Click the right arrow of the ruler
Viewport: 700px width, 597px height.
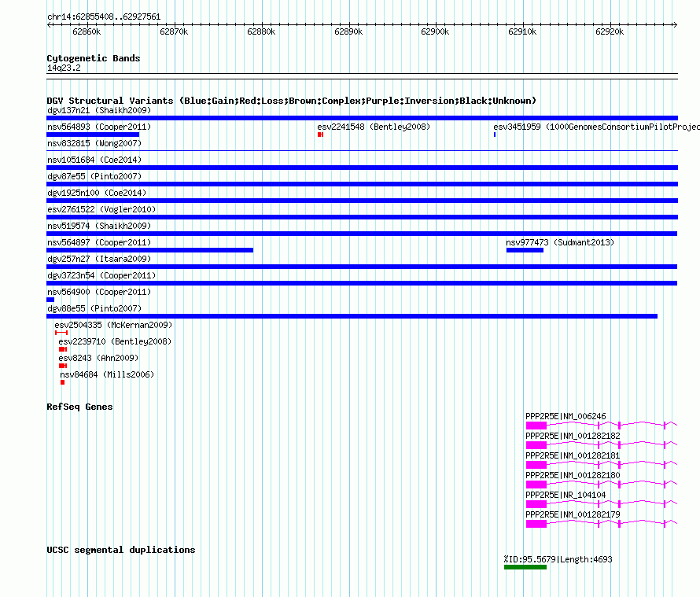tap(675, 24)
